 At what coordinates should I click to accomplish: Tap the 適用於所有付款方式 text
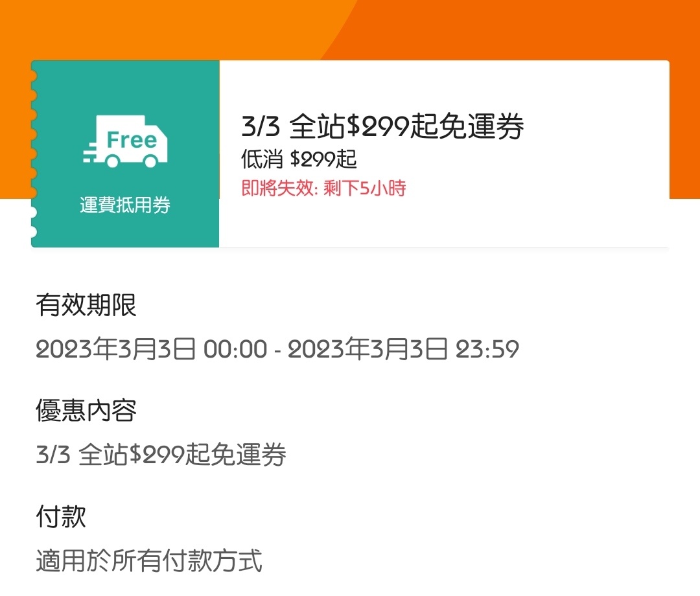(149, 560)
